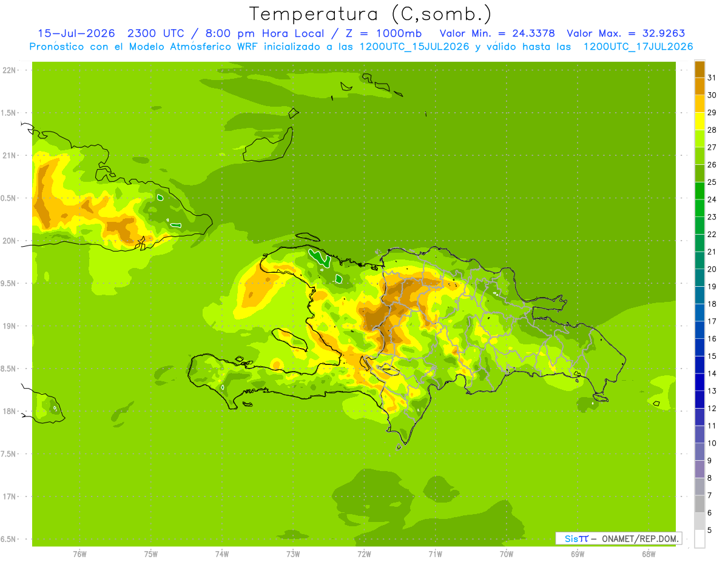
Task: Click '8:00 pm Hora Local' text
Action: pyautogui.click(x=264, y=33)
